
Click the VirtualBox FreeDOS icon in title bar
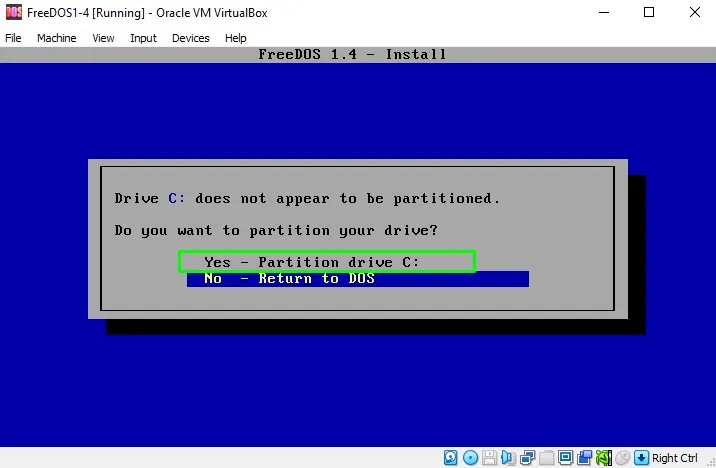[14, 12]
